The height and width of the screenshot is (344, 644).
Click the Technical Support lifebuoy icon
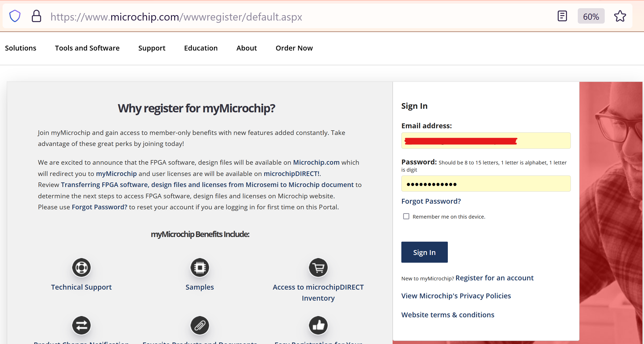tap(81, 268)
